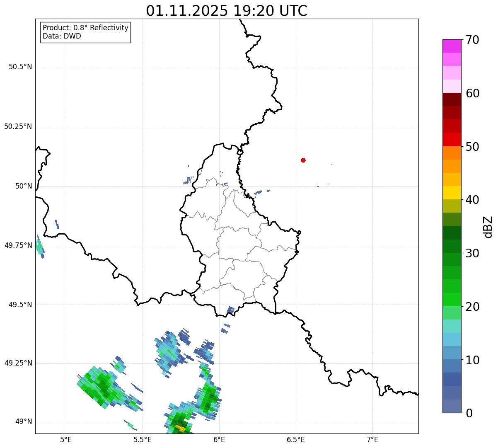Image resolution: width=498 pixels, height=448 pixels.
Task: Click the bright green colorbar swatch above 20
Action: click(452, 299)
